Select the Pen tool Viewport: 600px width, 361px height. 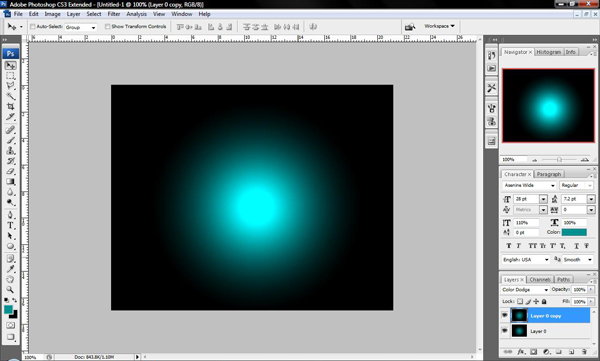[10, 215]
